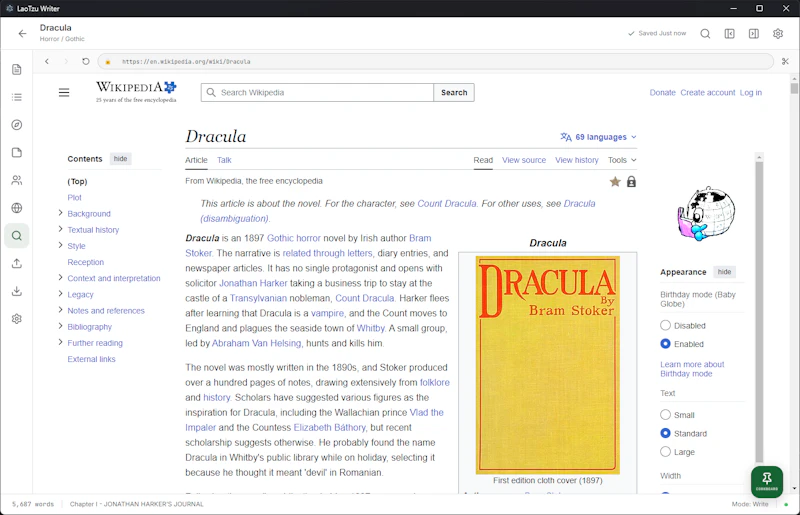Jump to Plot in contents
The width and height of the screenshot is (800, 515).
(x=74, y=198)
